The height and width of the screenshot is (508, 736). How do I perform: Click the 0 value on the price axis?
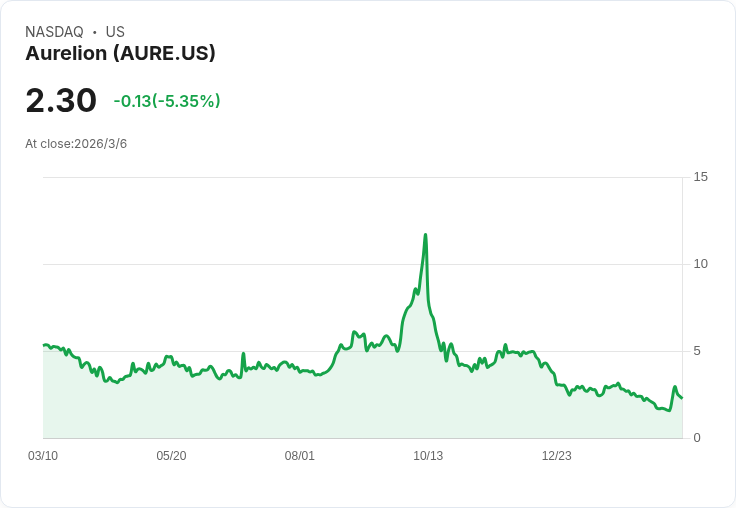tap(697, 438)
